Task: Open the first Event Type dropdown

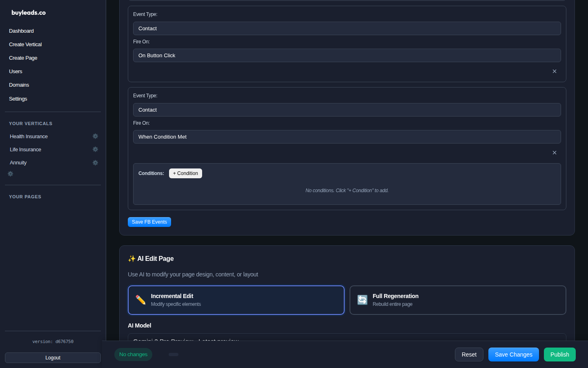Action: click(347, 28)
